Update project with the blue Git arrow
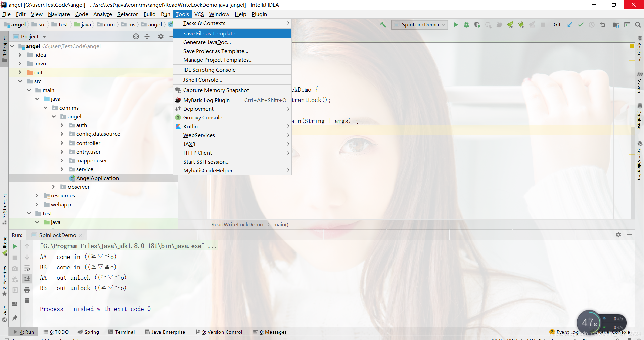The width and height of the screenshot is (644, 340). pos(570,25)
